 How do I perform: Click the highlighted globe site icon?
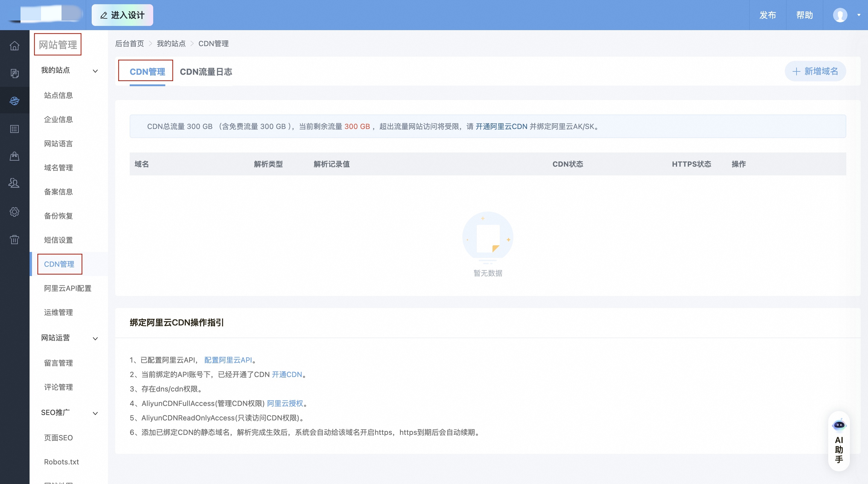coord(14,100)
